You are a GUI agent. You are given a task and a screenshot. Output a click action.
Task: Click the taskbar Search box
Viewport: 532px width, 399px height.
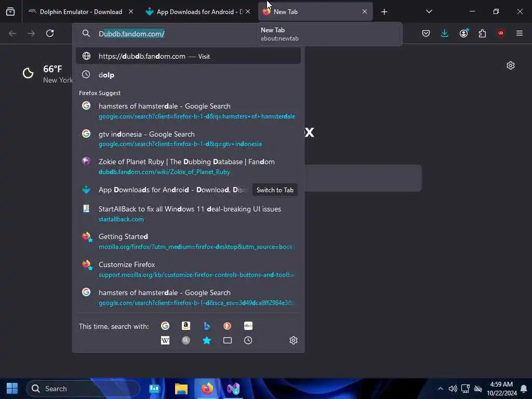[83, 389]
